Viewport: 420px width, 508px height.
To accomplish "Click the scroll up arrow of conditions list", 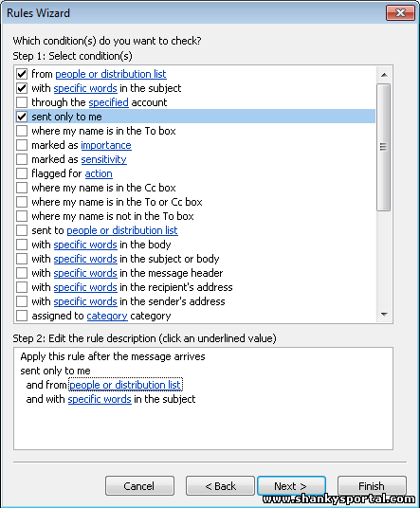I will (384, 75).
